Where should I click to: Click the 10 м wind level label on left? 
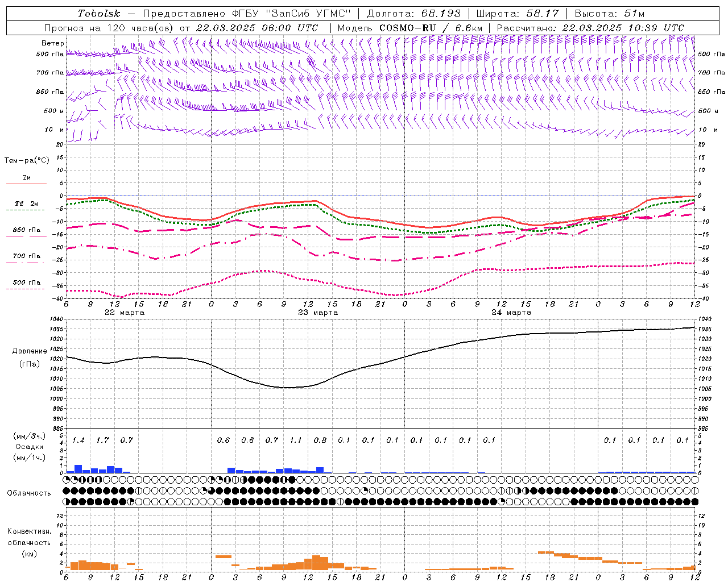54,130
